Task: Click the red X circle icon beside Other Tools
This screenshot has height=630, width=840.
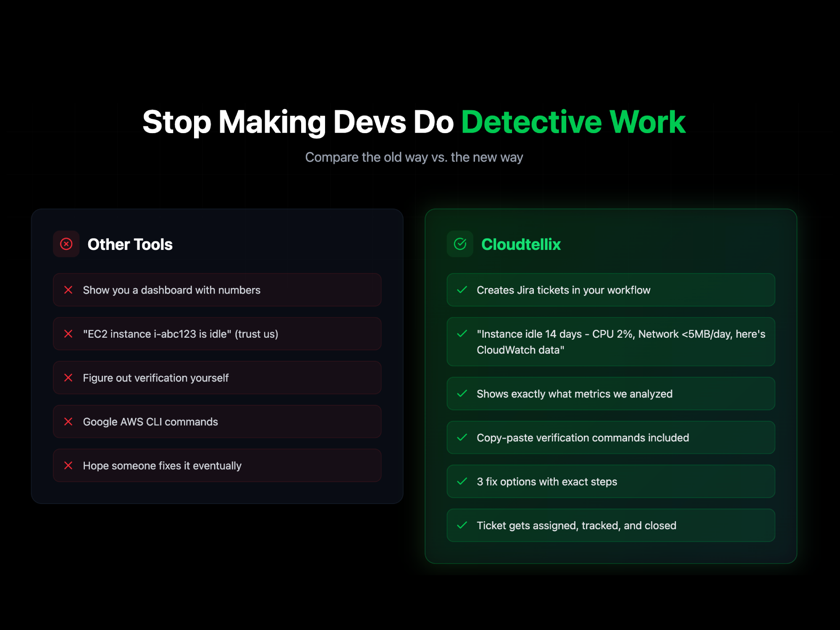Action: coord(66,244)
